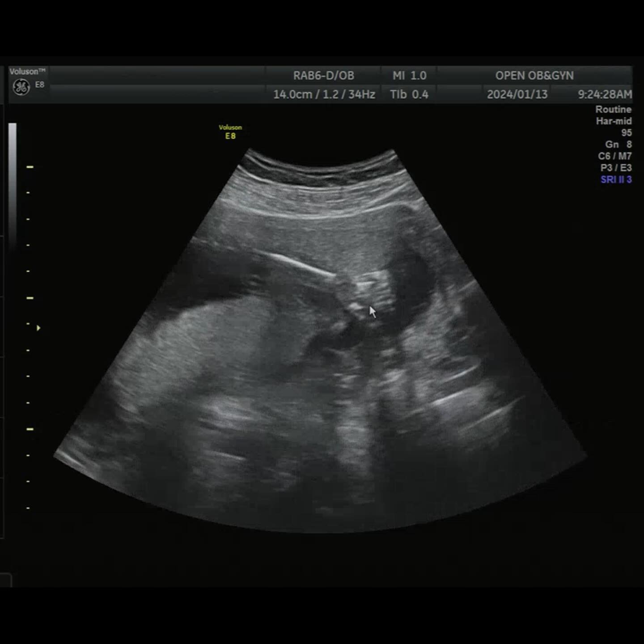This screenshot has height=644, width=644.
Task: Select the Routine preset label
Action: click(x=613, y=110)
